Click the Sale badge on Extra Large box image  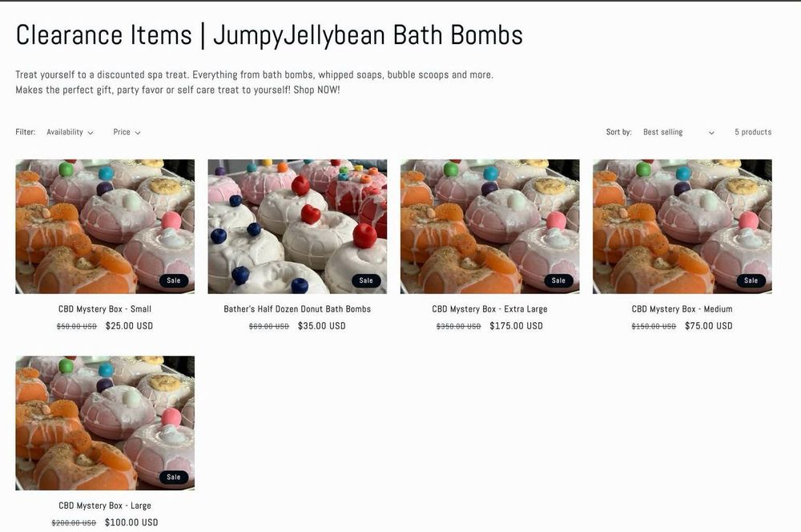558,280
